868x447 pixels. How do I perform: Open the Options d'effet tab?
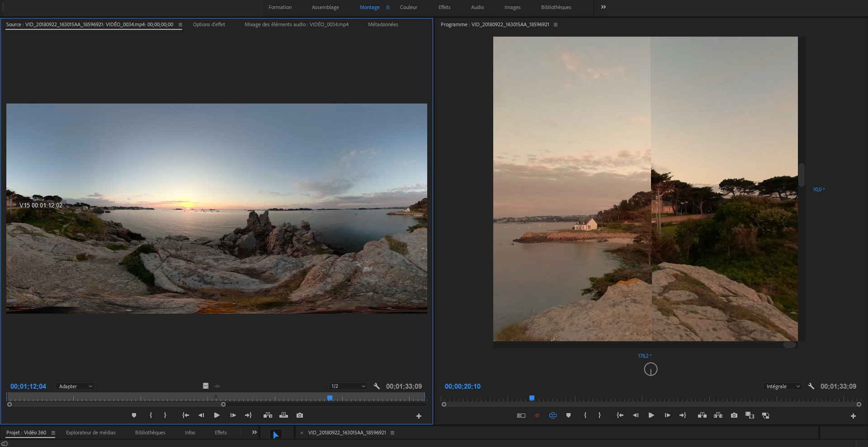[x=209, y=24]
